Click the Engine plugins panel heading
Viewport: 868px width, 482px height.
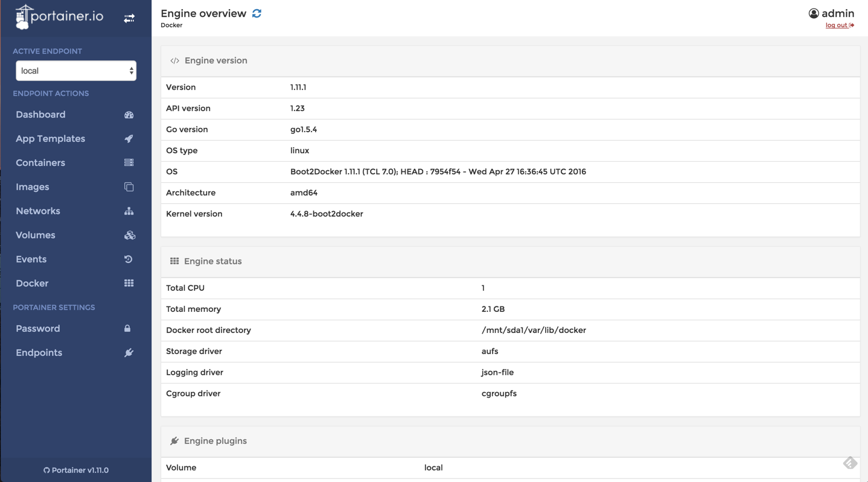pos(215,441)
